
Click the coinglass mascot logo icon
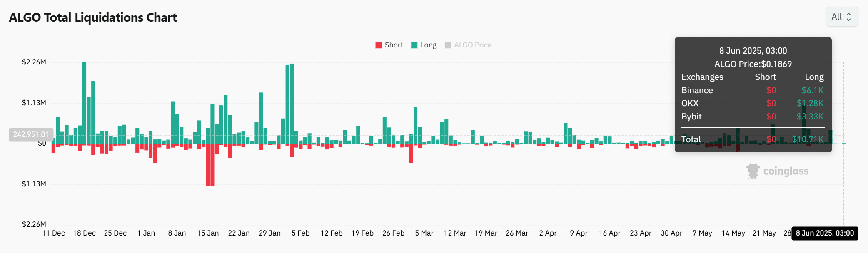click(x=753, y=171)
